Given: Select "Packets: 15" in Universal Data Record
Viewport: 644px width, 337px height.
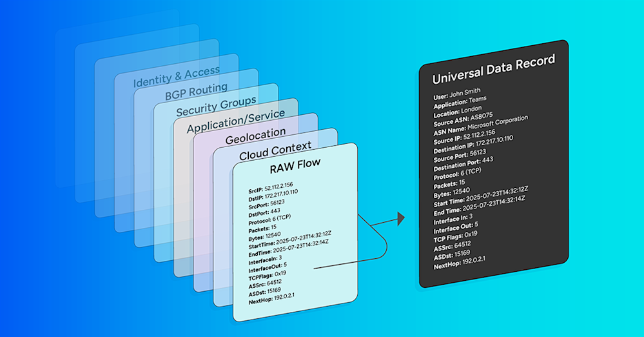Looking at the screenshot, I should 449,183.
